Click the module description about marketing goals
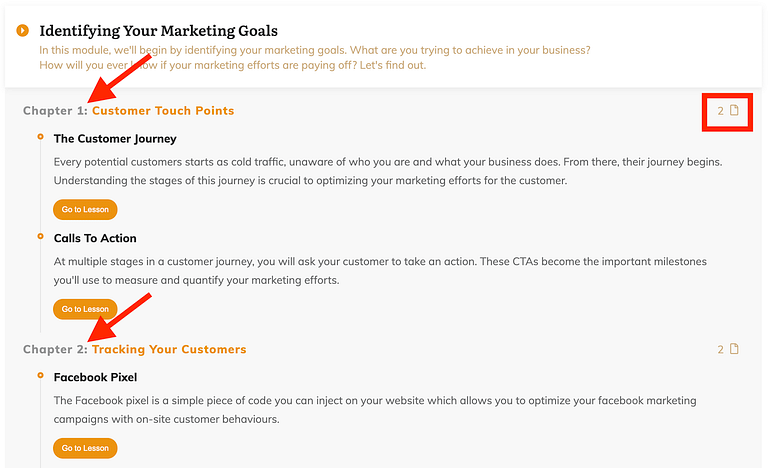This screenshot has height=468, width=769. click(315, 57)
